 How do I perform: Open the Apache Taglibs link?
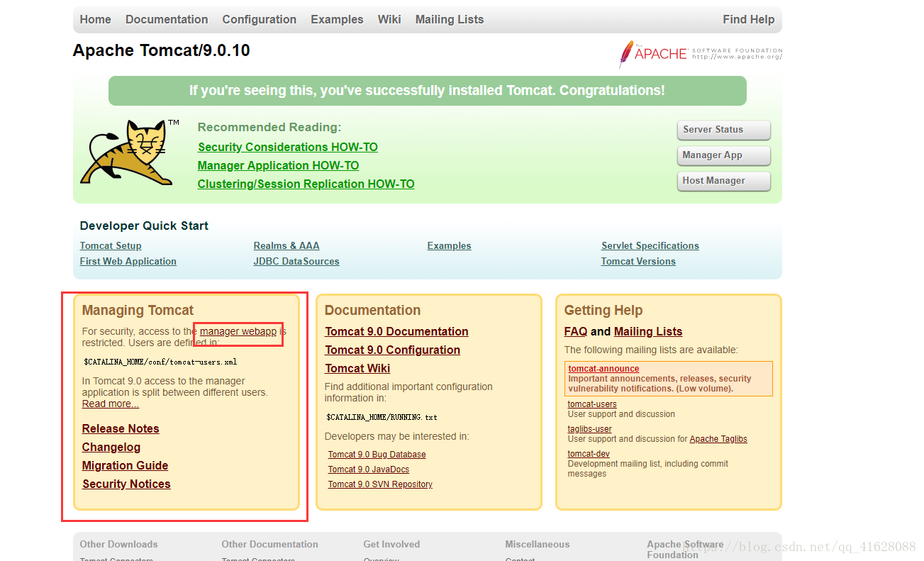coord(718,439)
